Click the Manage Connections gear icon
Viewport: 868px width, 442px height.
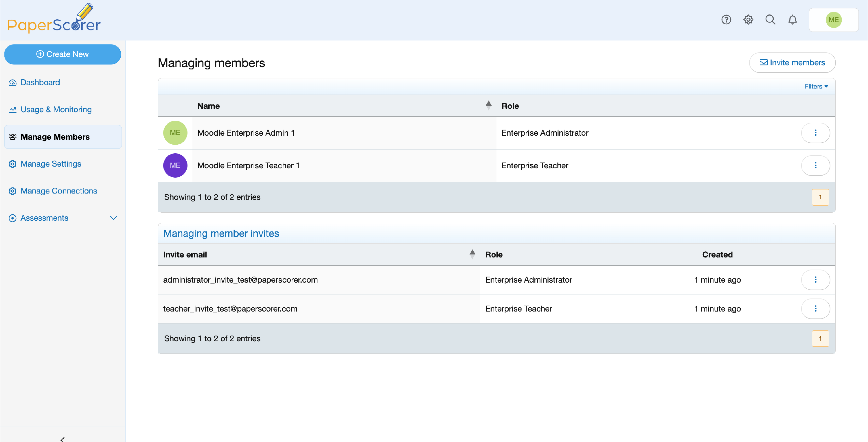tap(12, 191)
